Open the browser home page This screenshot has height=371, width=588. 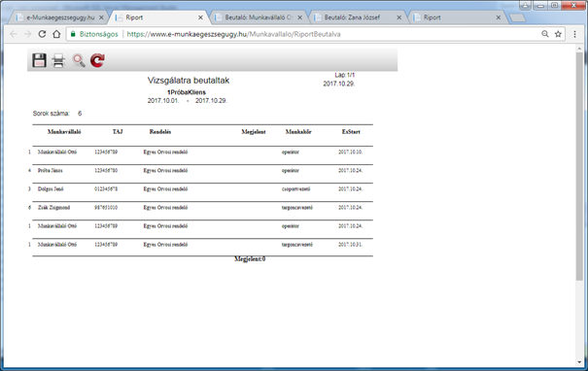[56, 34]
